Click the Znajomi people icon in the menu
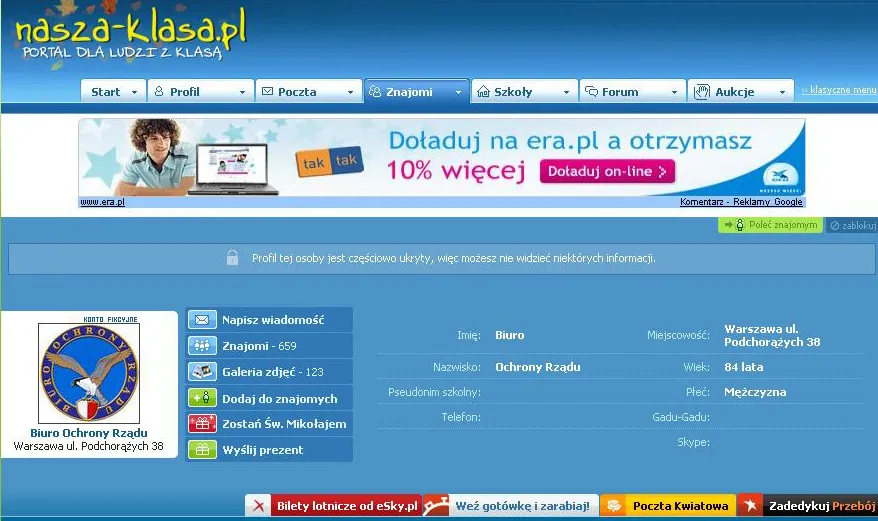 375,91
